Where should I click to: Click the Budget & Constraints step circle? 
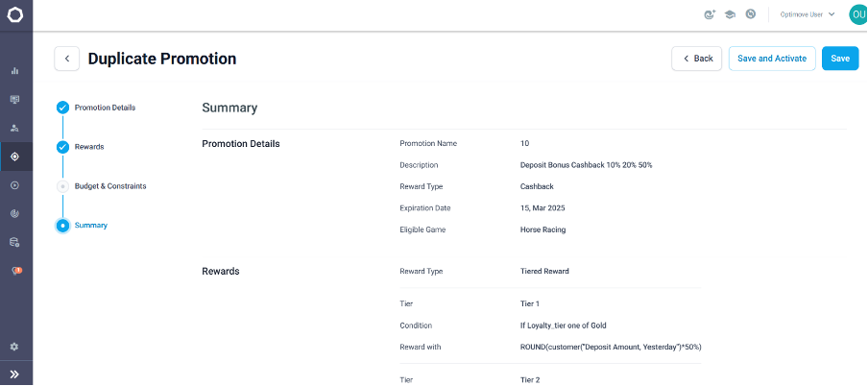click(x=62, y=186)
